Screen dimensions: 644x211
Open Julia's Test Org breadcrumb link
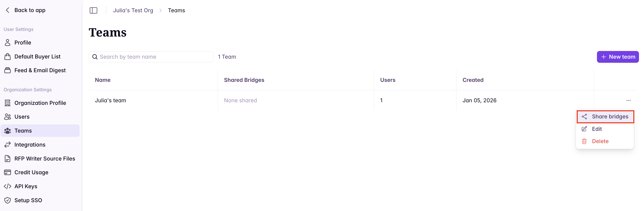133,10
